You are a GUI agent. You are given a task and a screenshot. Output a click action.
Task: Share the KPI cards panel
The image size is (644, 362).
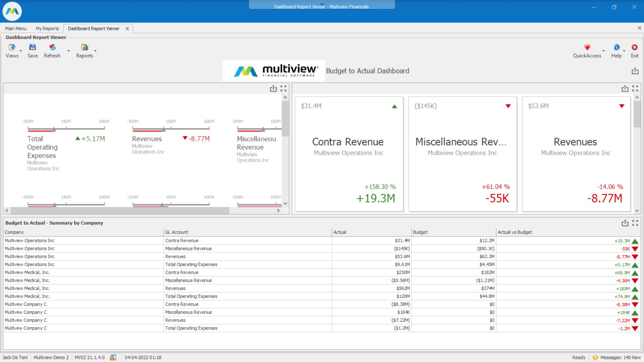pyautogui.click(x=625, y=88)
